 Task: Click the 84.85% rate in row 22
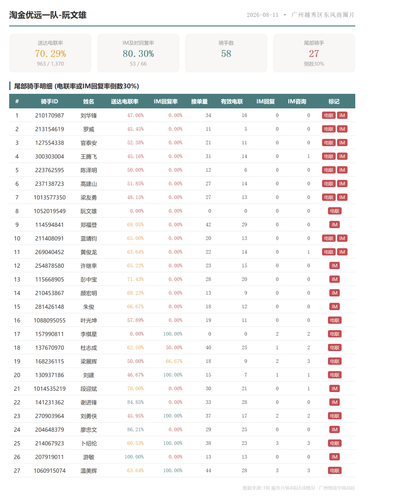(x=135, y=402)
